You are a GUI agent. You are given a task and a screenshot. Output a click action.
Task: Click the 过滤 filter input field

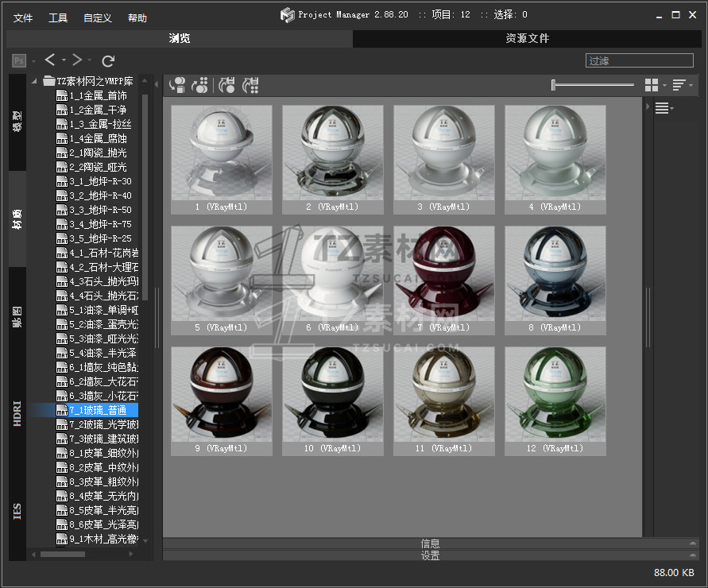point(638,60)
